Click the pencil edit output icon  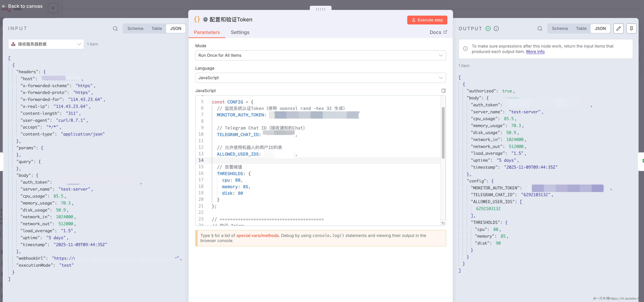[x=618, y=29]
